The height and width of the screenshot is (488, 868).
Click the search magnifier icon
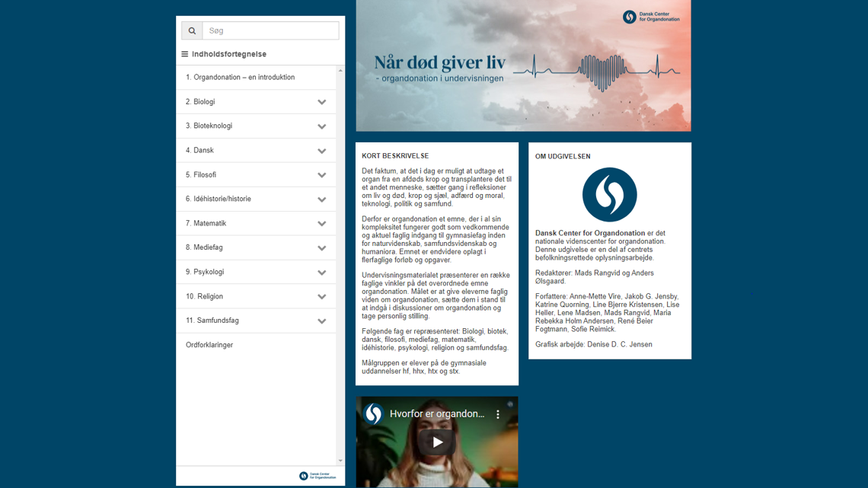[192, 30]
